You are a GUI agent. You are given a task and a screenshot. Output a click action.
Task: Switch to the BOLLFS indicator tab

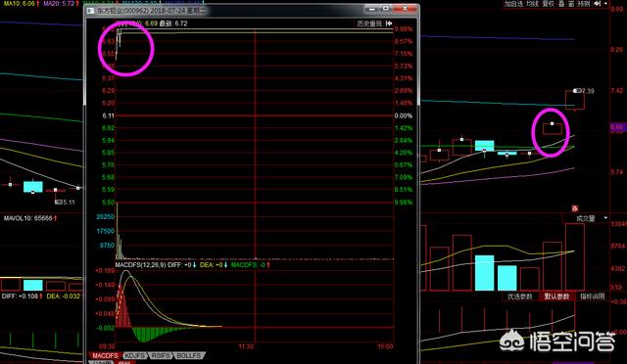188,355
